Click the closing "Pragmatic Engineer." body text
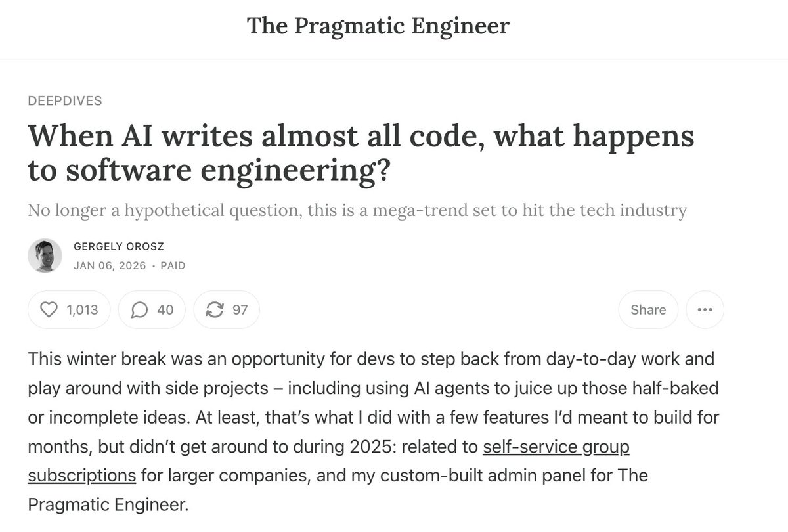Viewport: 788px width, 532px height. (108, 504)
